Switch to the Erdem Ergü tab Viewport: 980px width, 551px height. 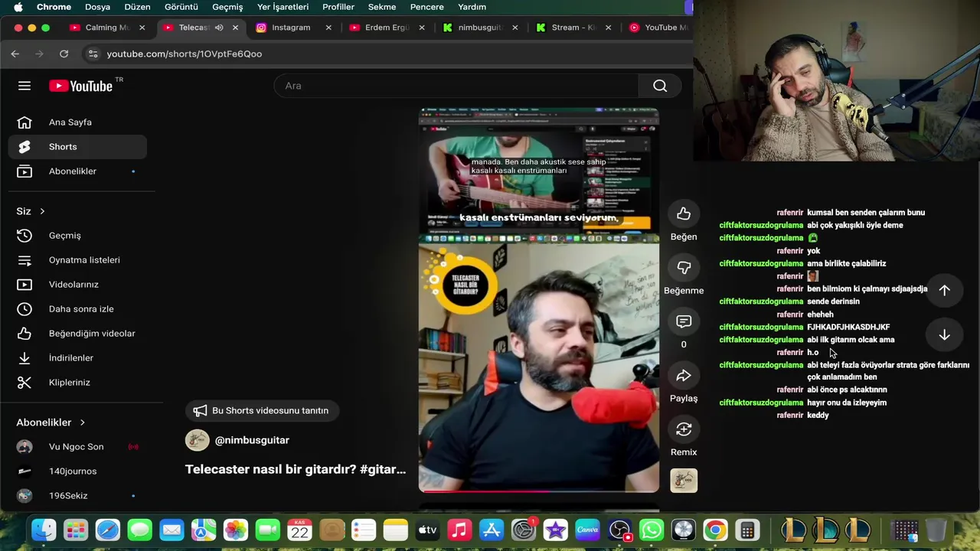point(387,28)
